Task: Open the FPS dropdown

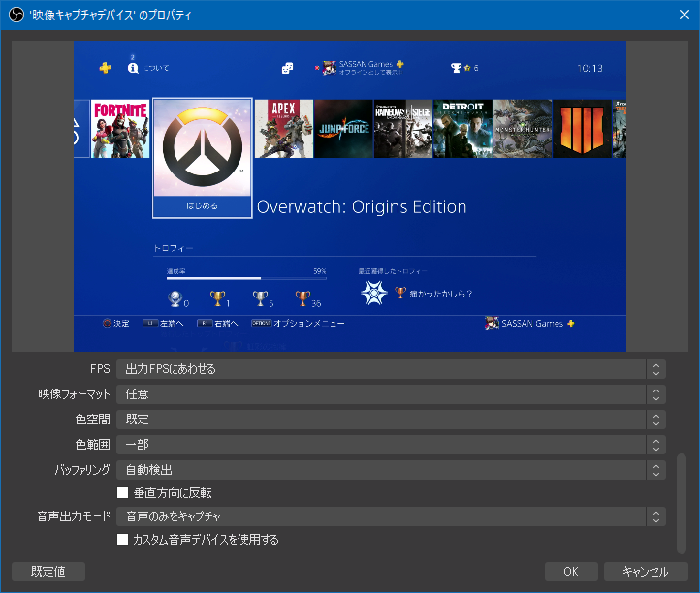Action: (x=391, y=369)
